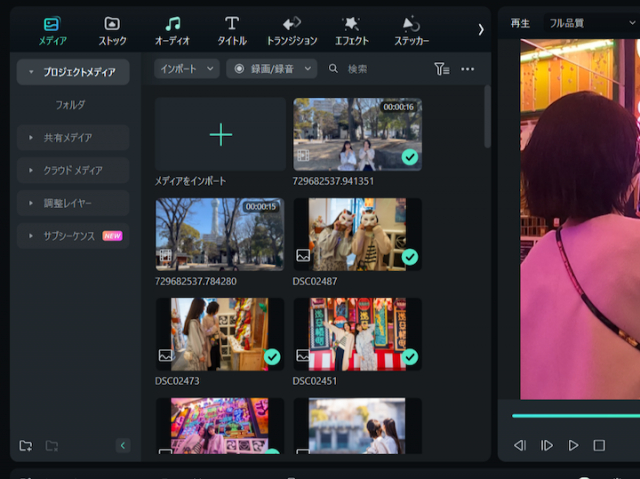Click the play button in preview controls

[573, 445]
